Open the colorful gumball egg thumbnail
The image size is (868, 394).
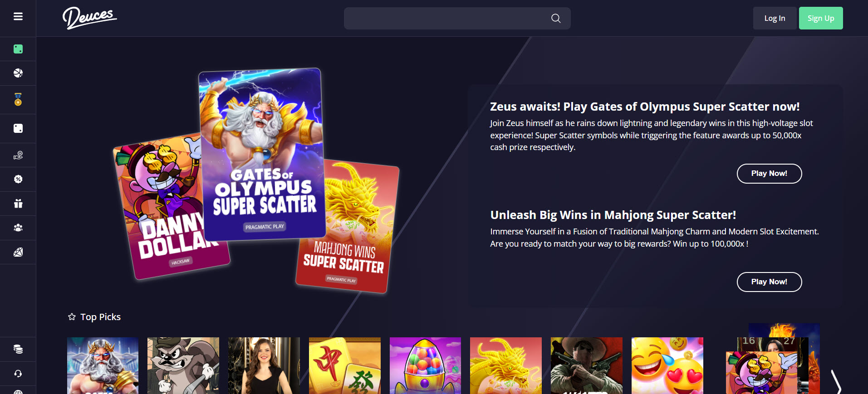pos(425,365)
